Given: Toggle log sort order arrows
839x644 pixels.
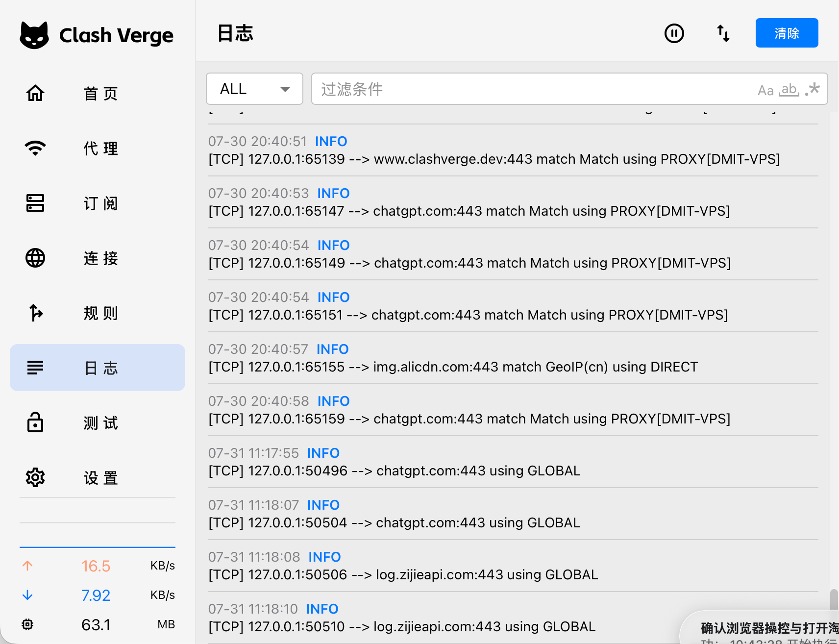Looking at the screenshot, I should point(723,33).
